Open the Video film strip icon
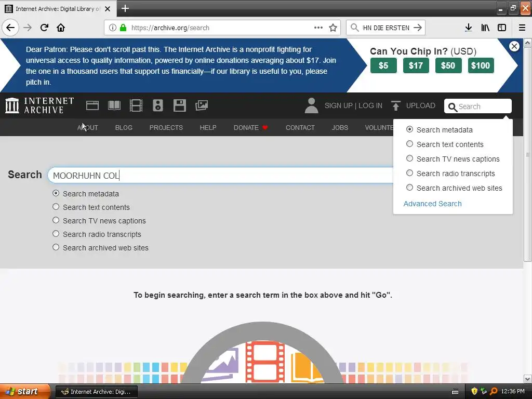The image size is (532, 399). pyautogui.click(x=136, y=105)
